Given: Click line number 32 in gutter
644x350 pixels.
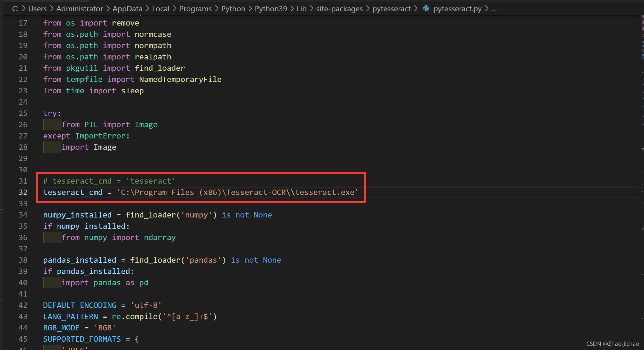Looking at the screenshot, I should pyautogui.click(x=23, y=193).
